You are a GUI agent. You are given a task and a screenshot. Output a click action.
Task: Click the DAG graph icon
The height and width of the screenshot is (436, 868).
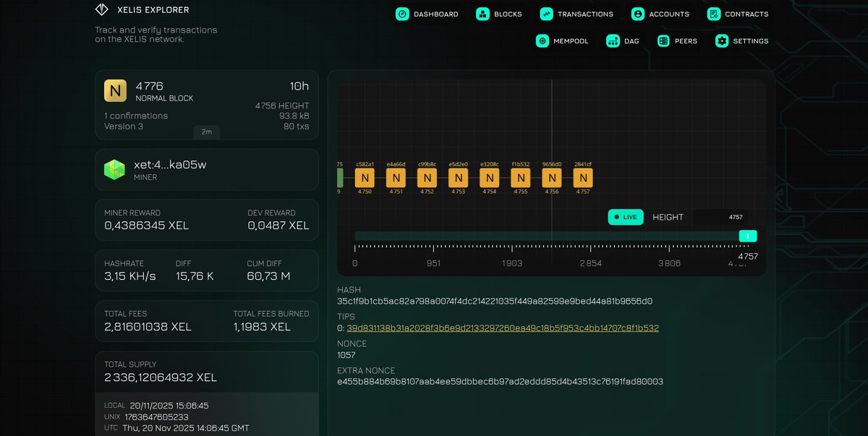(x=613, y=41)
